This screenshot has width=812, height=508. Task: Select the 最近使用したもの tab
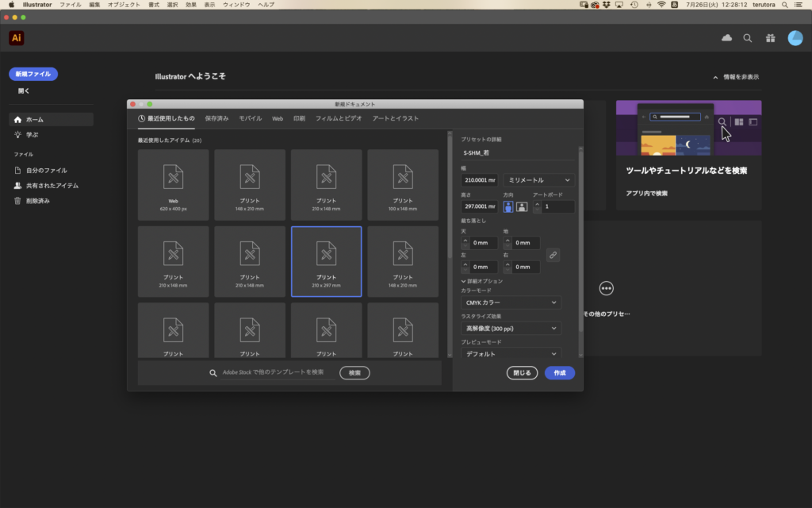[x=167, y=119]
